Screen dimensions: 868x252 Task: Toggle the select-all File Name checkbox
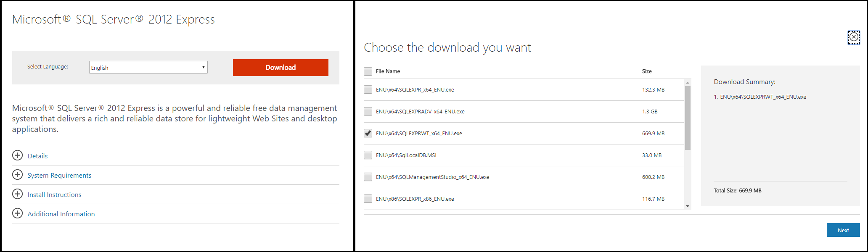point(368,71)
